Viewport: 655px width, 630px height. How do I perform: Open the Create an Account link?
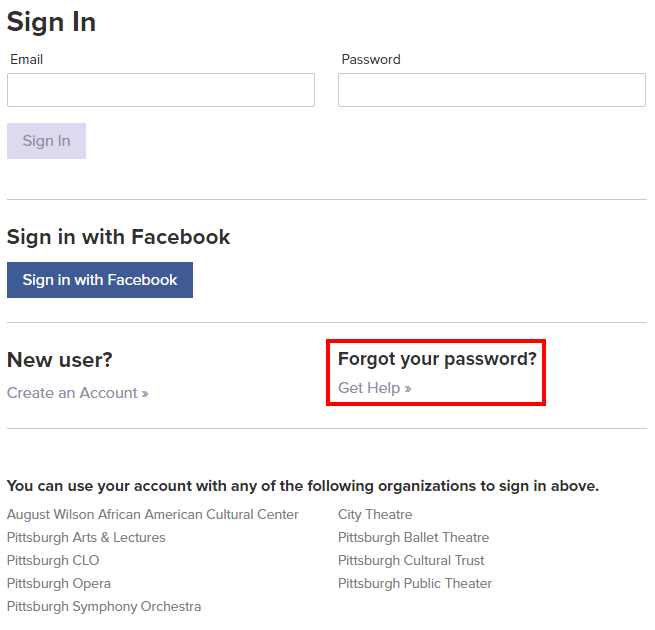click(77, 393)
